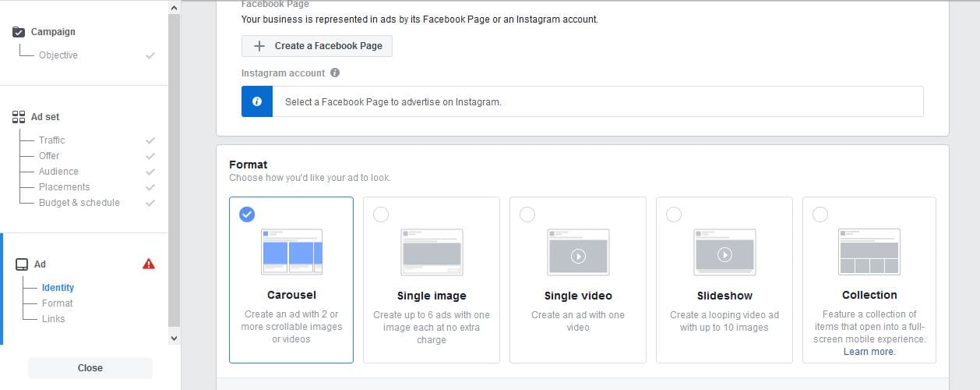The image size is (980, 390).
Task: Click the Ad set grid icon
Action: [19, 117]
